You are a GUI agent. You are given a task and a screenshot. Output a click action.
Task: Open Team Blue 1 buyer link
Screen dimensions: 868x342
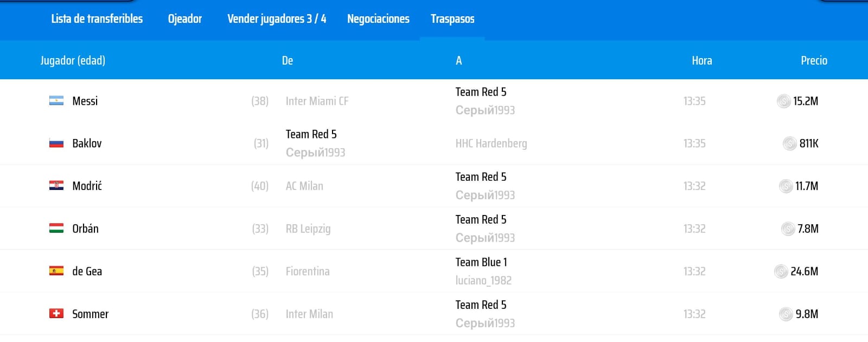[481, 262]
